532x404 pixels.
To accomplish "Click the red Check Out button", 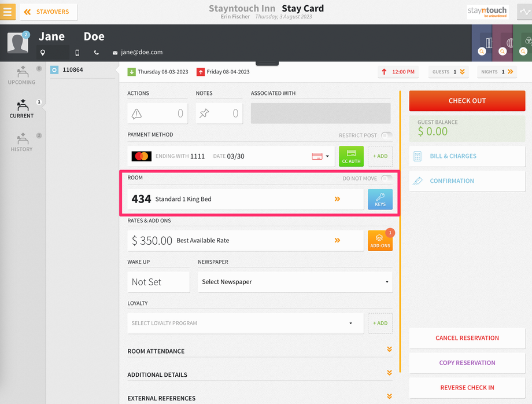I will (467, 101).
